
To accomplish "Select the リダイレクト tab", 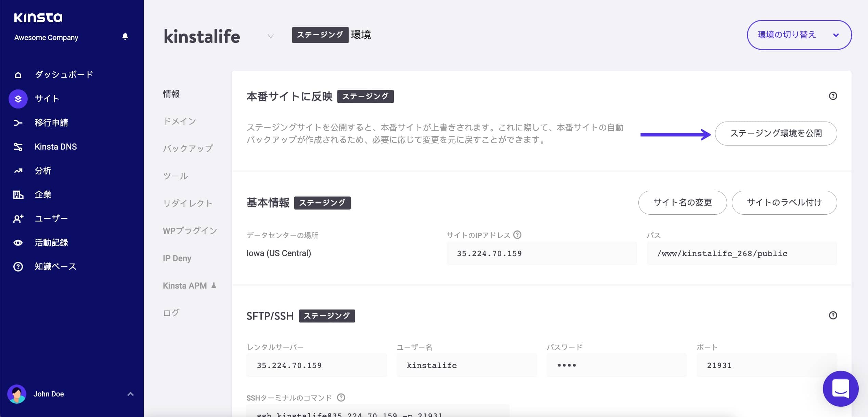I will tap(188, 203).
